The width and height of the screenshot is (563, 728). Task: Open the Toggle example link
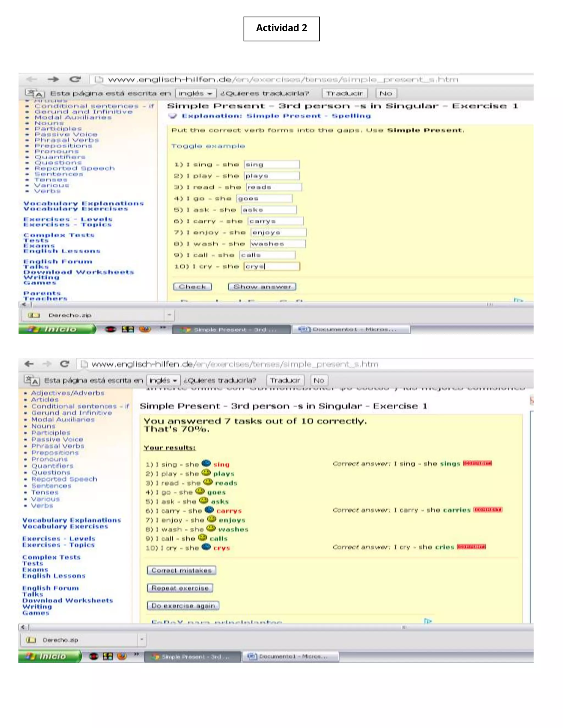click(208, 146)
